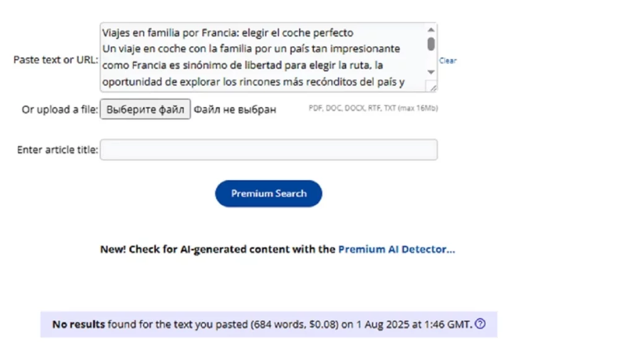Open the Premium AI Detector link
Viewport: 634px width, 364px height.
(x=396, y=249)
